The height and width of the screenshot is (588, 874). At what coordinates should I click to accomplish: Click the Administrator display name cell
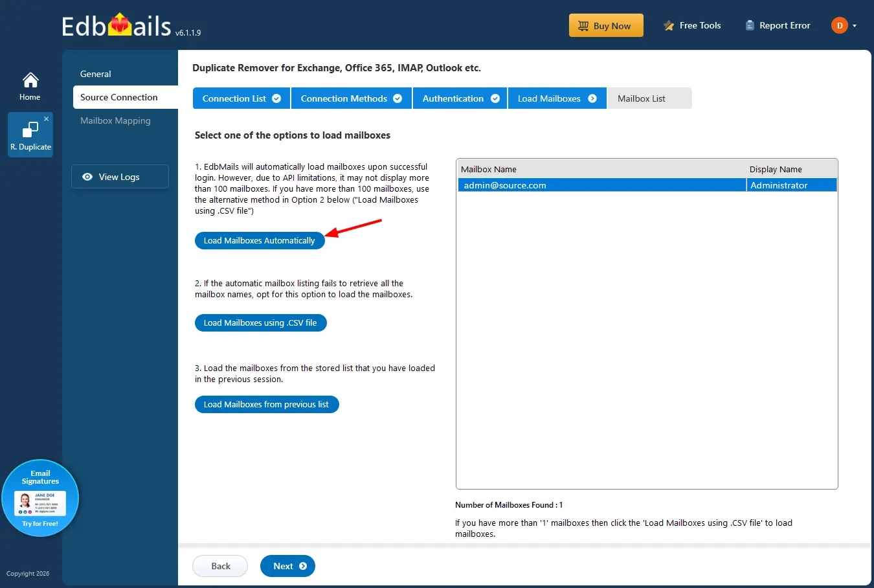pyautogui.click(x=791, y=185)
